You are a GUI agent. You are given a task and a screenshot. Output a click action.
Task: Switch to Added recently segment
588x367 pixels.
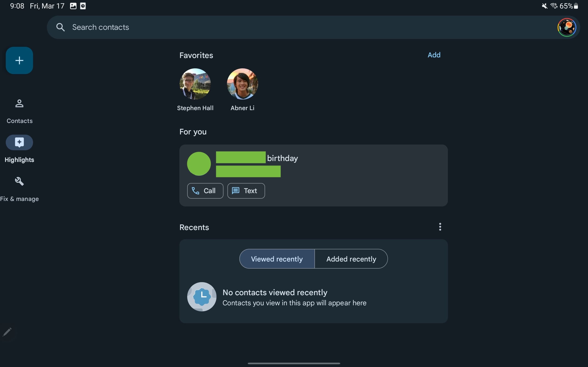coord(351,259)
